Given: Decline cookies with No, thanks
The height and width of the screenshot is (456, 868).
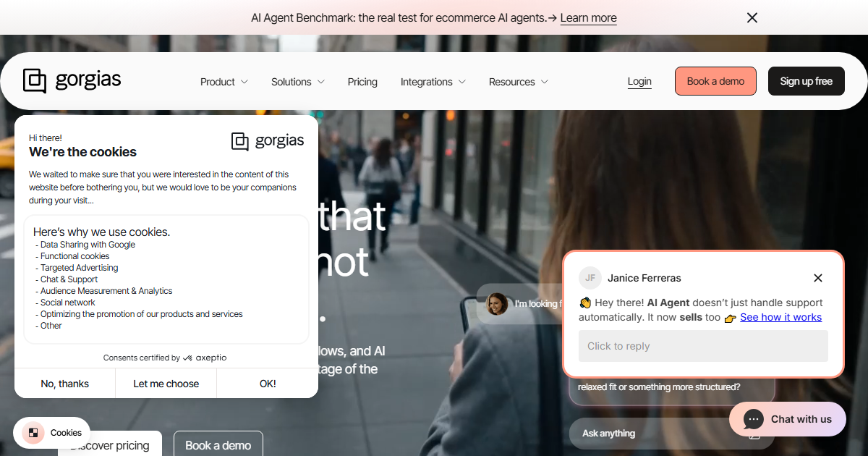Looking at the screenshot, I should (x=65, y=384).
